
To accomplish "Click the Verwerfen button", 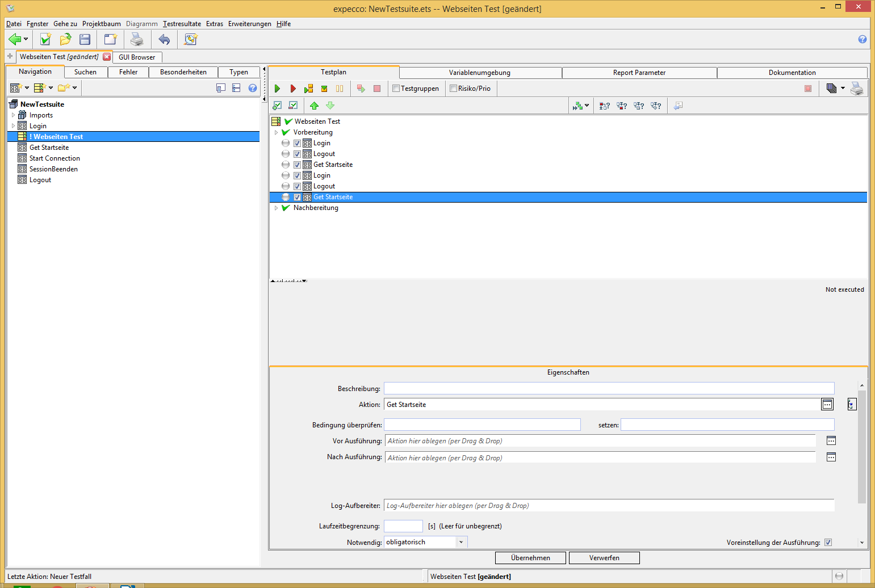I will pos(604,558).
